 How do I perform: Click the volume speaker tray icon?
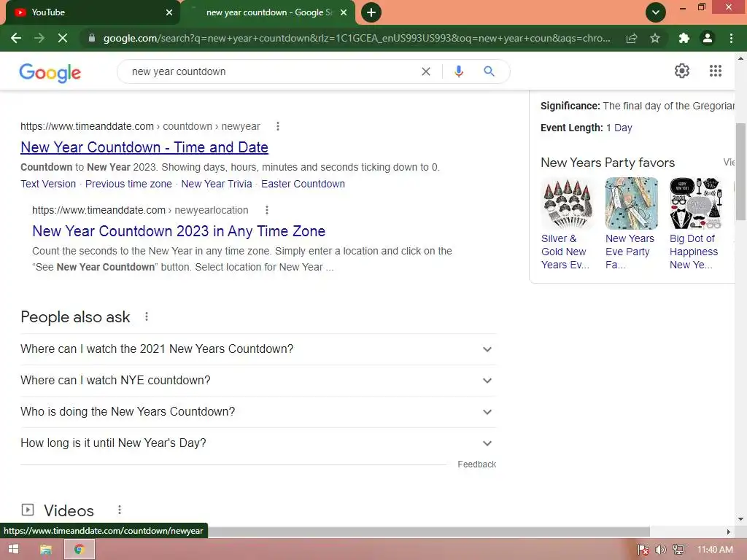660,550
